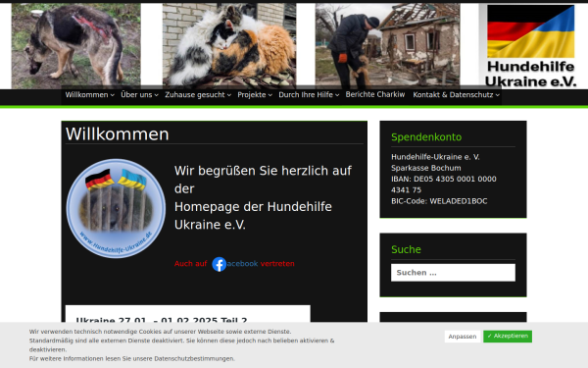The width and height of the screenshot is (588, 368).
Task: Select the Zuhause gesucht menu item
Action: point(195,95)
